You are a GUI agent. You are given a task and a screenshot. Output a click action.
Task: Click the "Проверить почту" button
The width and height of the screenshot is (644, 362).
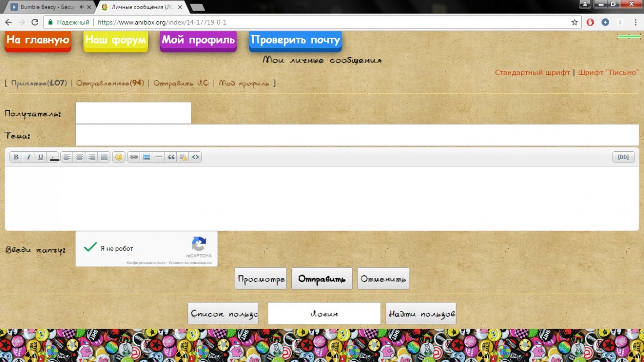[x=295, y=41]
